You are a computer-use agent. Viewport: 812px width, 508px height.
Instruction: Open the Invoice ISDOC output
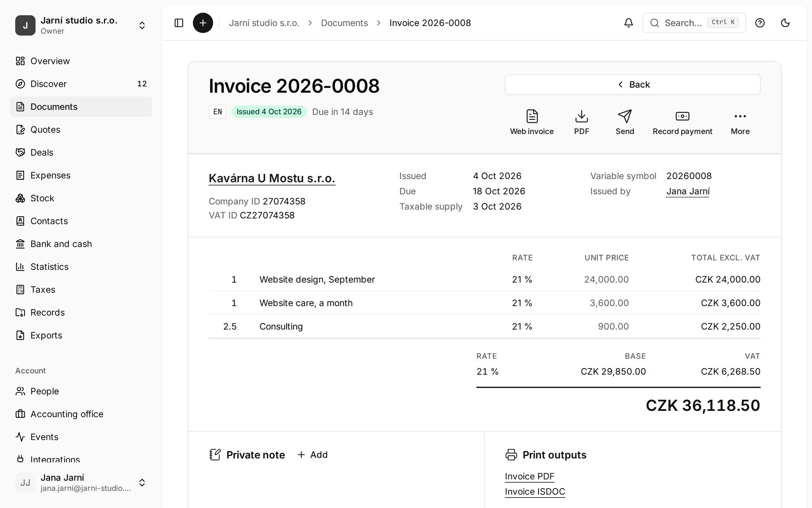pyautogui.click(x=535, y=491)
